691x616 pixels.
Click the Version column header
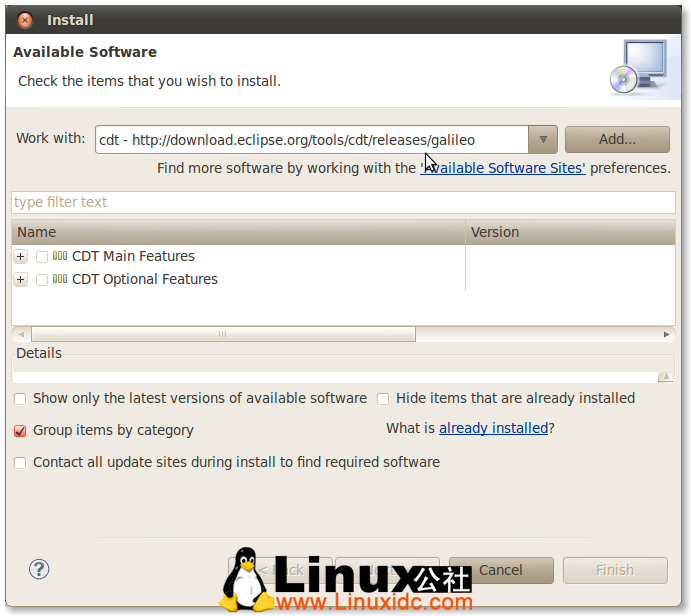570,232
